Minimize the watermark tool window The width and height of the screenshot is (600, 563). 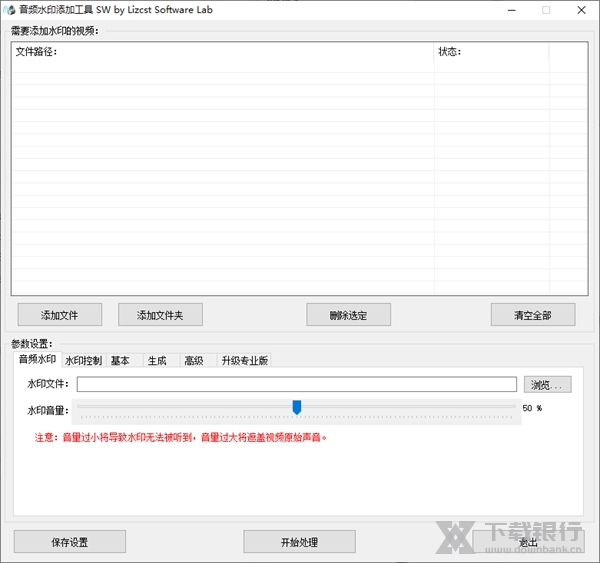point(512,10)
